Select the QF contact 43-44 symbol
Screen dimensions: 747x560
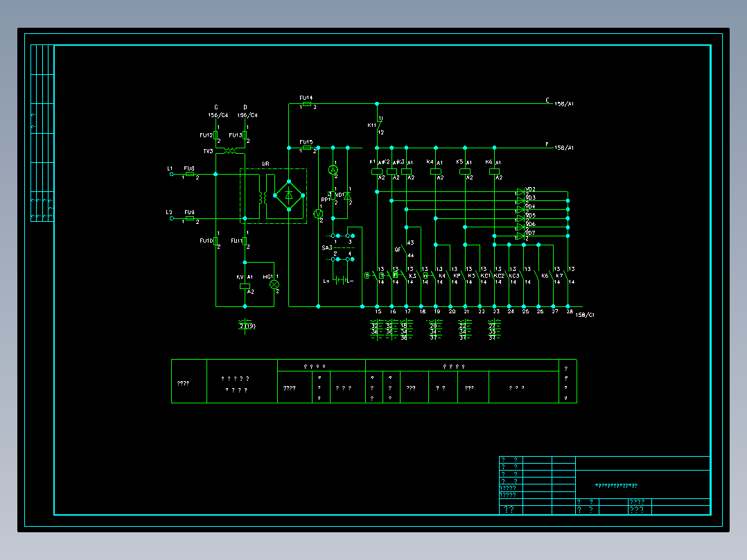click(404, 250)
